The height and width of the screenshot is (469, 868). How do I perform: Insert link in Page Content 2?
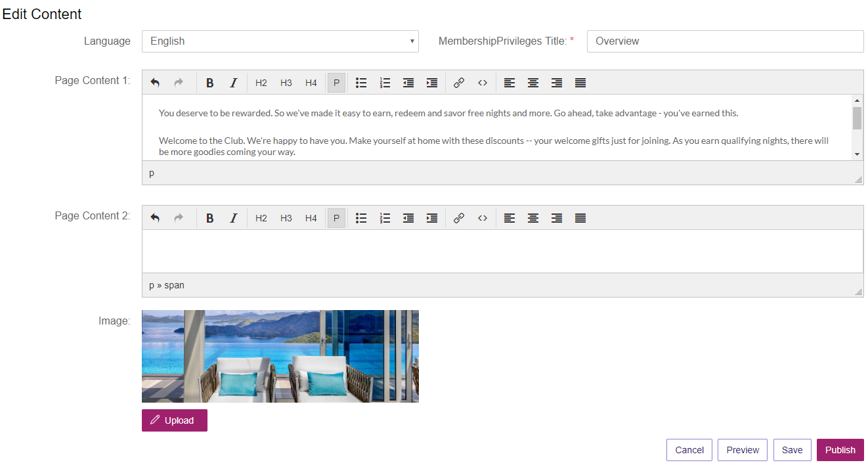coord(459,218)
